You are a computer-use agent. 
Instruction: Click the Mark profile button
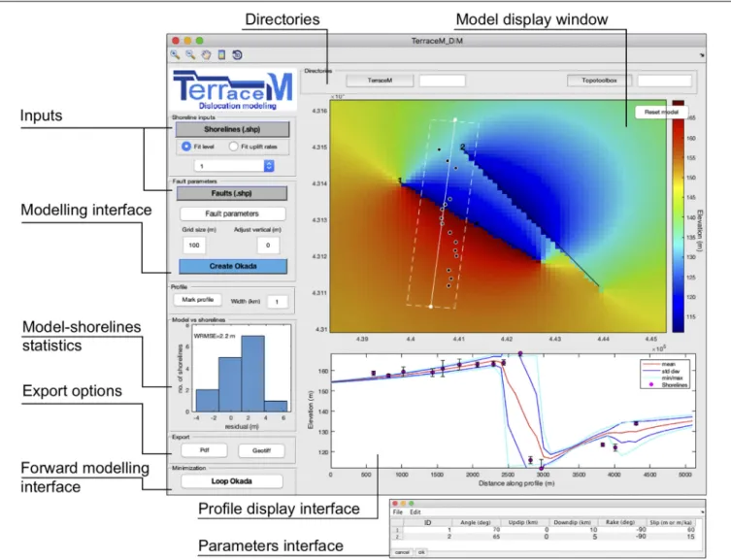click(x=198, y=300)
